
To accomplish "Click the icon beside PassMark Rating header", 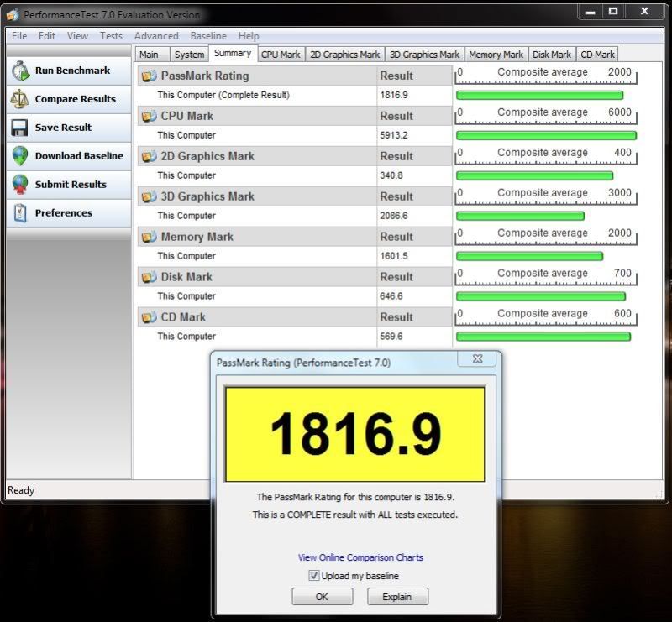I will 150,76.
